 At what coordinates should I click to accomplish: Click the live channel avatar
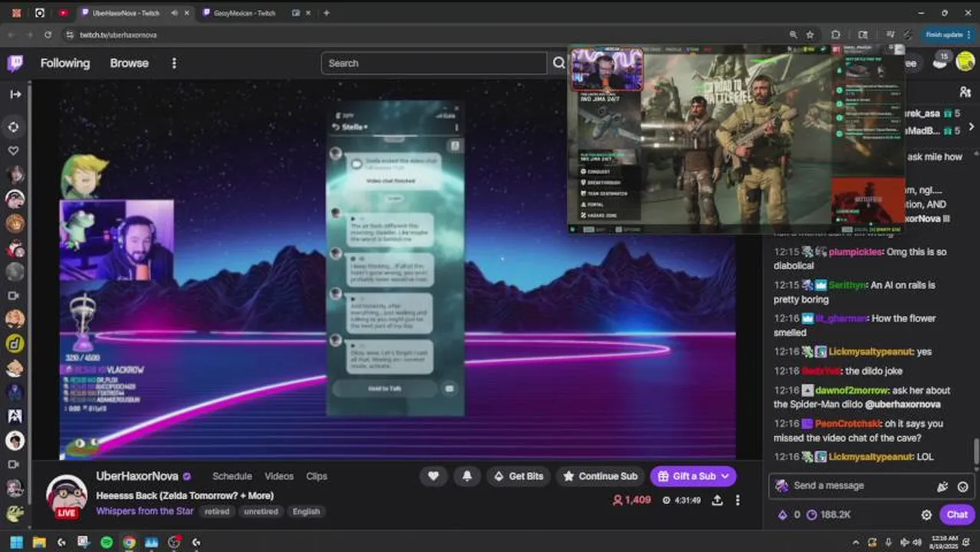click(66, 495)
